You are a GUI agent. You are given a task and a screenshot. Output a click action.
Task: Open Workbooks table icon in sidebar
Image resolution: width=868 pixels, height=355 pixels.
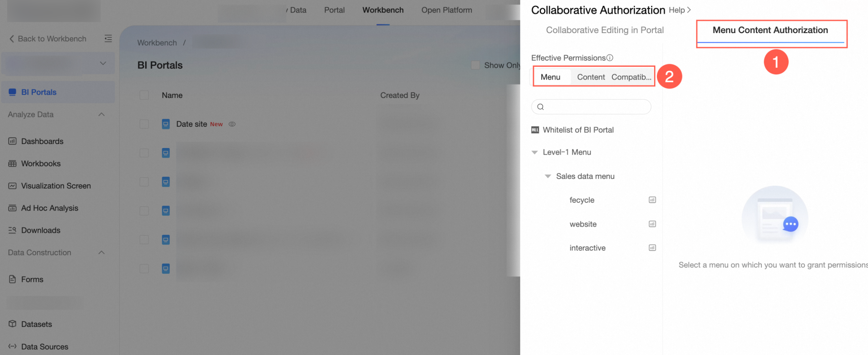(x=12, y=164)
